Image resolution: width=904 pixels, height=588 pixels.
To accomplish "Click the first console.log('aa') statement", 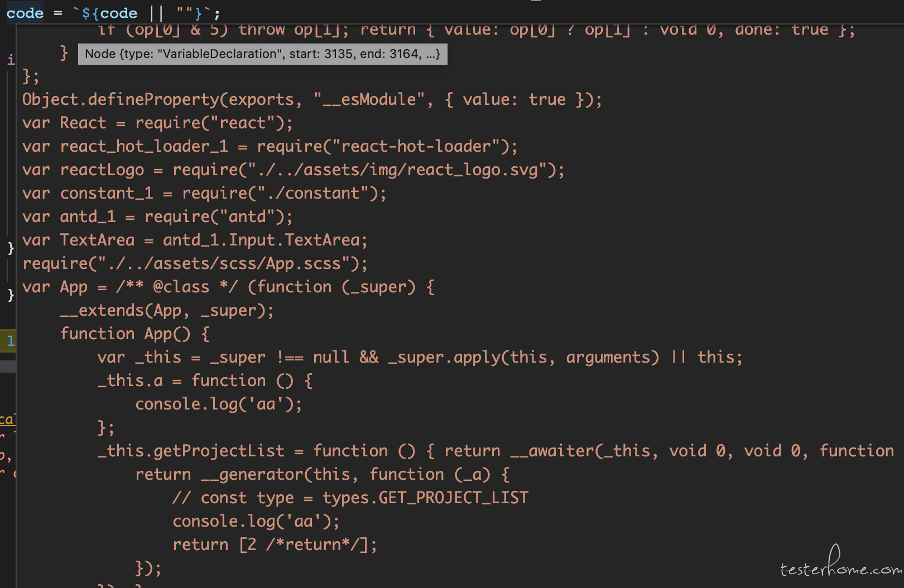I will [x=219, y=404].
